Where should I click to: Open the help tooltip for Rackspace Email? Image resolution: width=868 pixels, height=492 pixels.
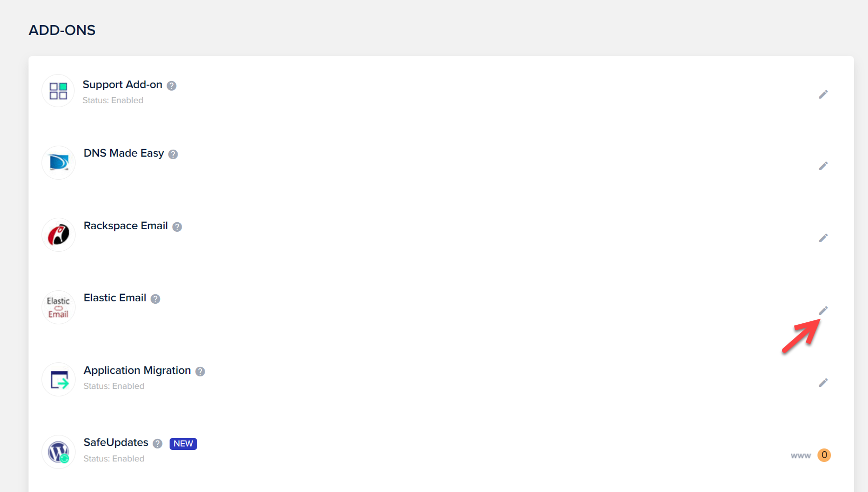[x=177, y=227]
